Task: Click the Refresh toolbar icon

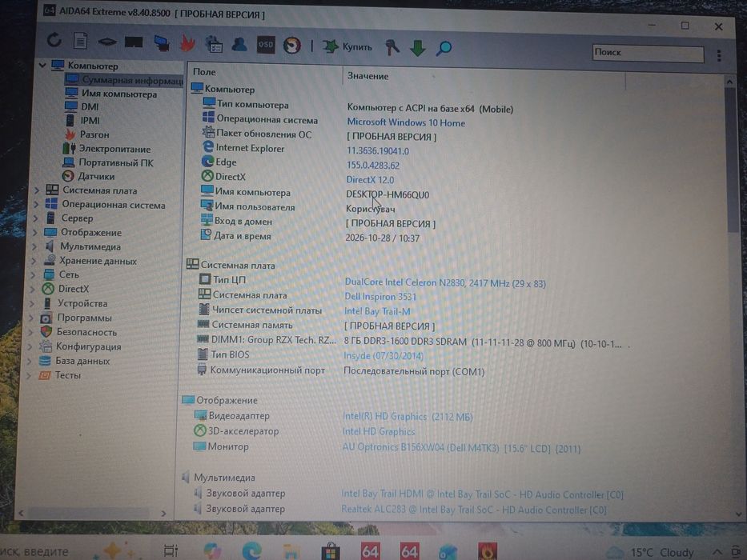Action: coord(54,41)
